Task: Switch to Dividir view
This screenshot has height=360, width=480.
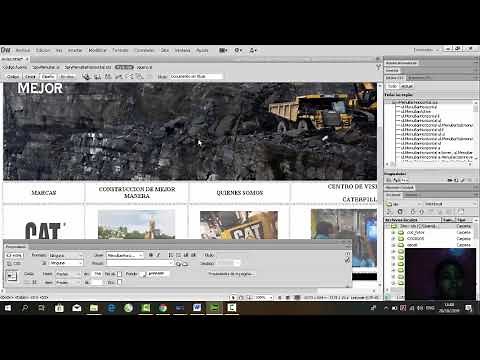Action: point(30,76)
